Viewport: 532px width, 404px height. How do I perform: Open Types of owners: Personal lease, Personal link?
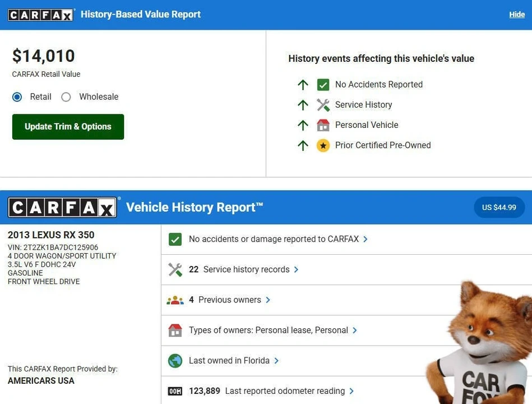point(269,330)
